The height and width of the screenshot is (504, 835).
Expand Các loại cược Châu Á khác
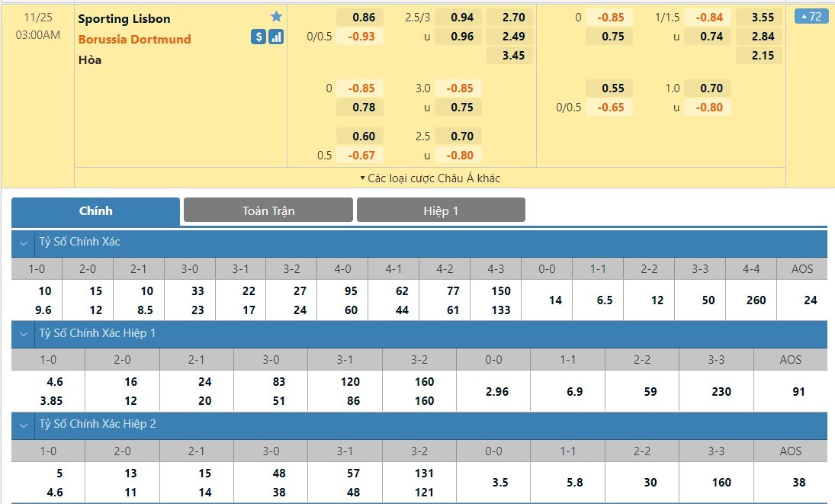430,178
